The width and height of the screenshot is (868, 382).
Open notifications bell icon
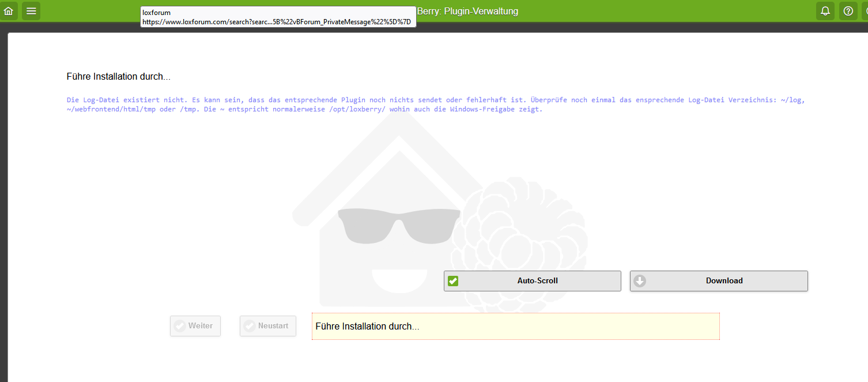coord(825,11)
